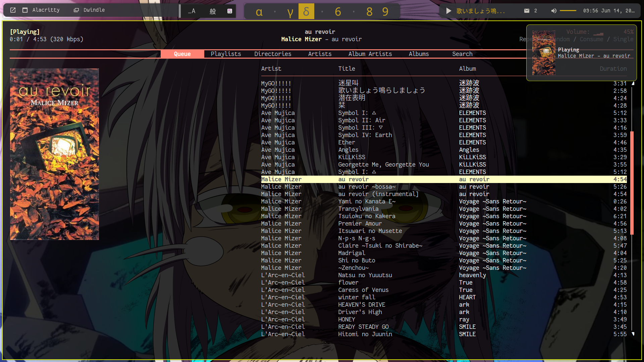Select the track au revoir ~bossa~

tap(444, 187)
